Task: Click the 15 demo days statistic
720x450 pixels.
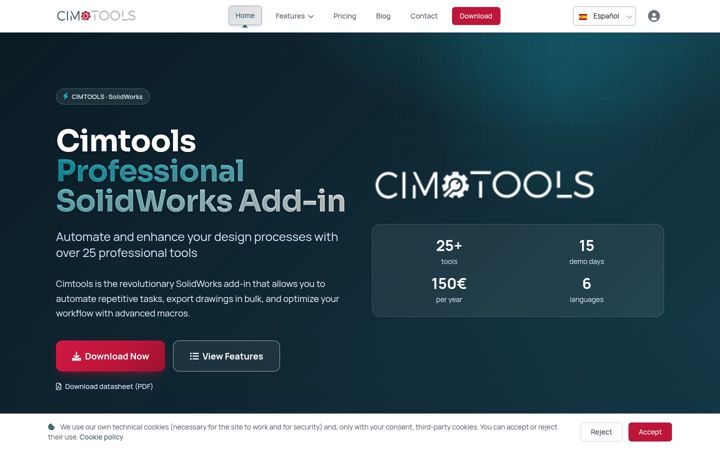Action: coord(586,252)
